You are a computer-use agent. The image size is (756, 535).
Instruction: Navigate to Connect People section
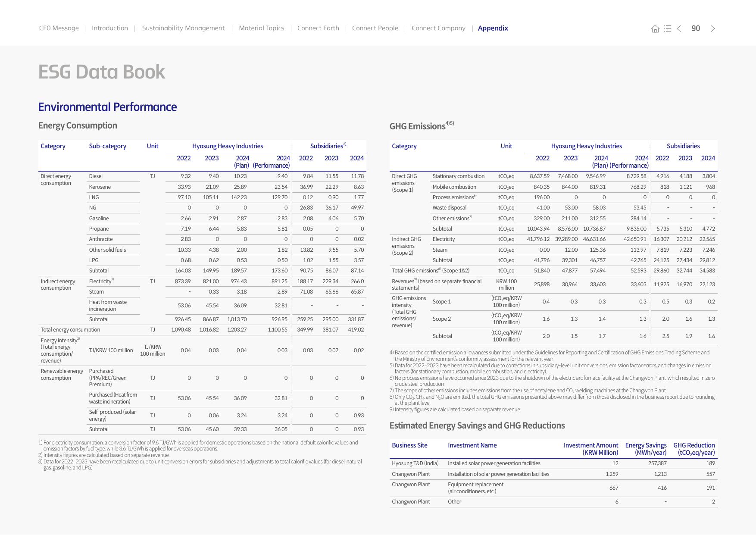[x=375, y=28]
